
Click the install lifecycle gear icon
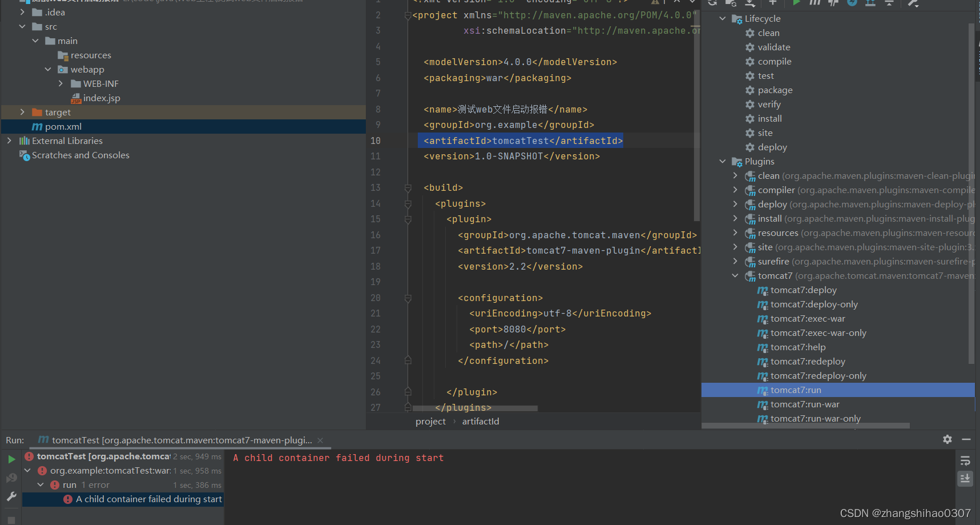pyautogui.click(x=750, y=119)
